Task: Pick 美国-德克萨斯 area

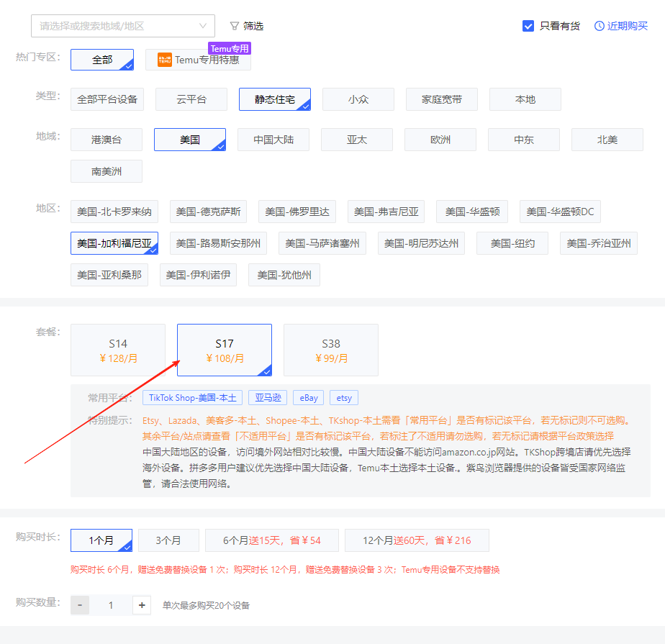Action: click(208, 212)
